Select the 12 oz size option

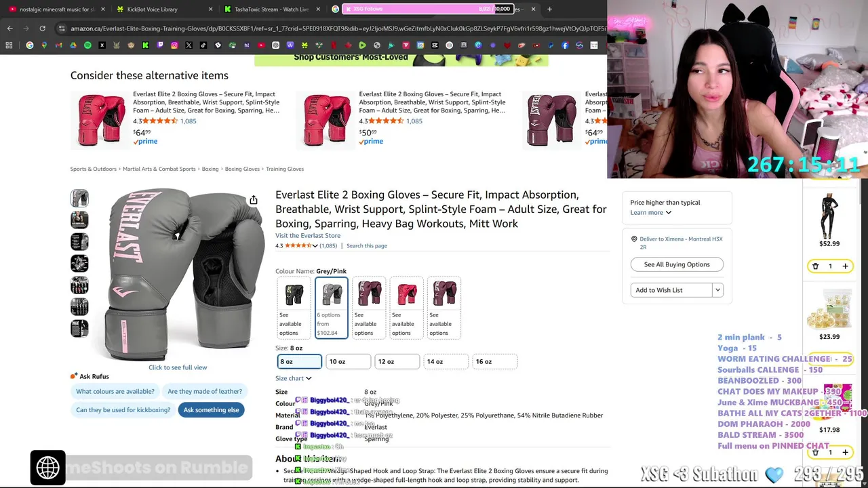pos(397,362)
